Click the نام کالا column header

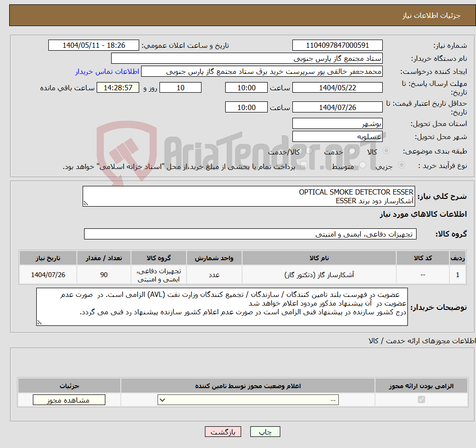point(319,258)
